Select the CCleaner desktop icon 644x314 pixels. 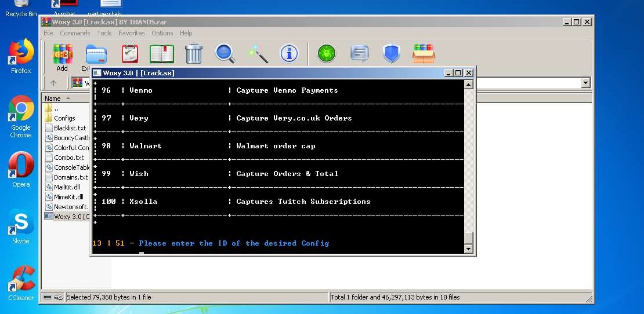click(x=21, y=283)
